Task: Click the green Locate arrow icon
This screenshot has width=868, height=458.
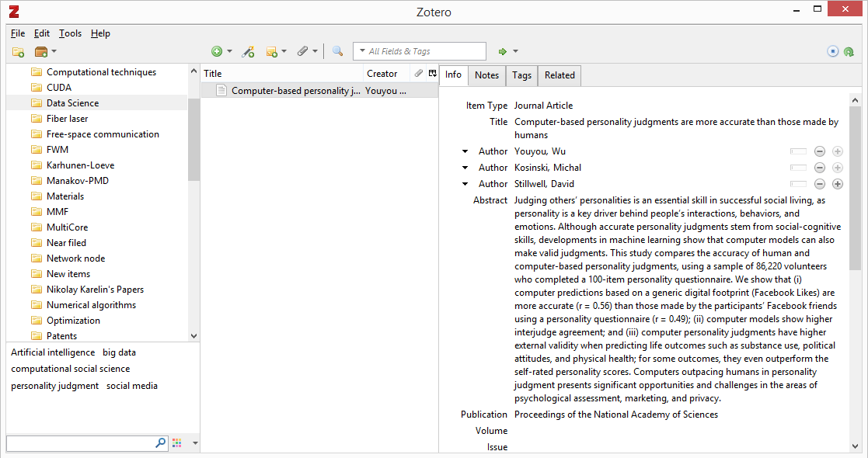Action: tap(502, 51)
